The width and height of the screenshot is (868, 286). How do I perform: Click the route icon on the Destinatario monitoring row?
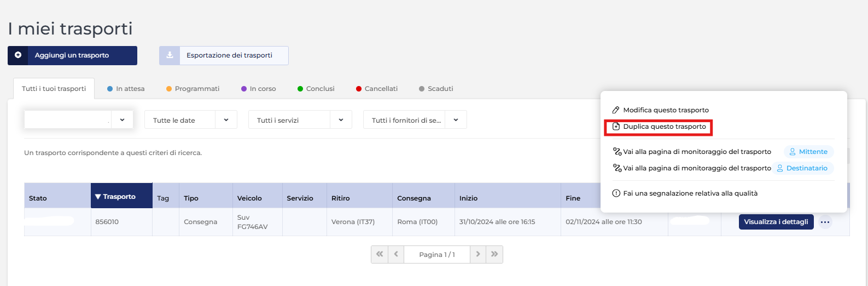click(617, 168)
